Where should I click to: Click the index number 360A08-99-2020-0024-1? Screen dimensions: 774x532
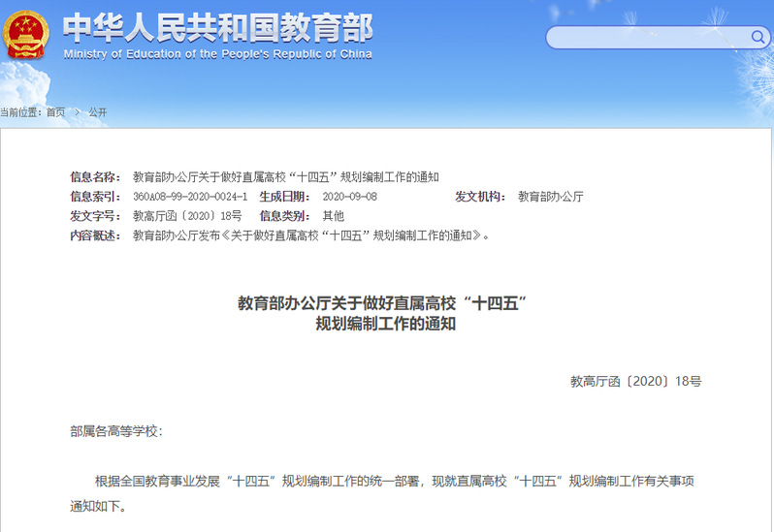pos(189,197)
